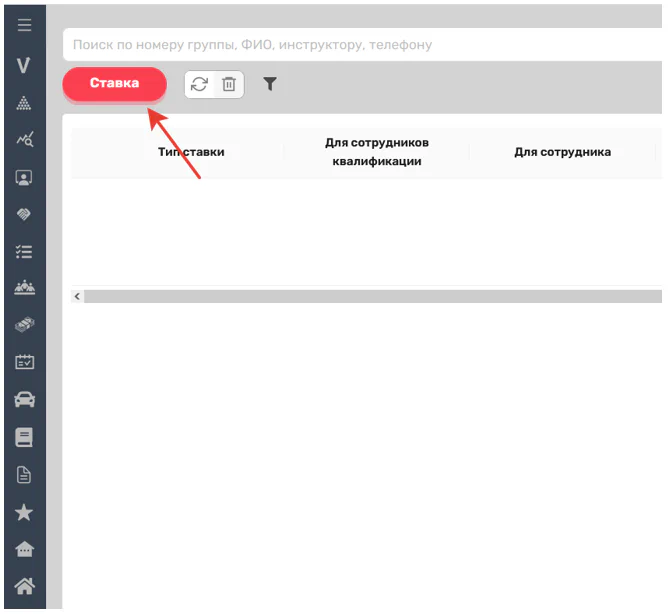Open the pyramid-shaped icon in the sidebar
The width and height of the screenshot is (668, 614).
click(x=24, y=104)
